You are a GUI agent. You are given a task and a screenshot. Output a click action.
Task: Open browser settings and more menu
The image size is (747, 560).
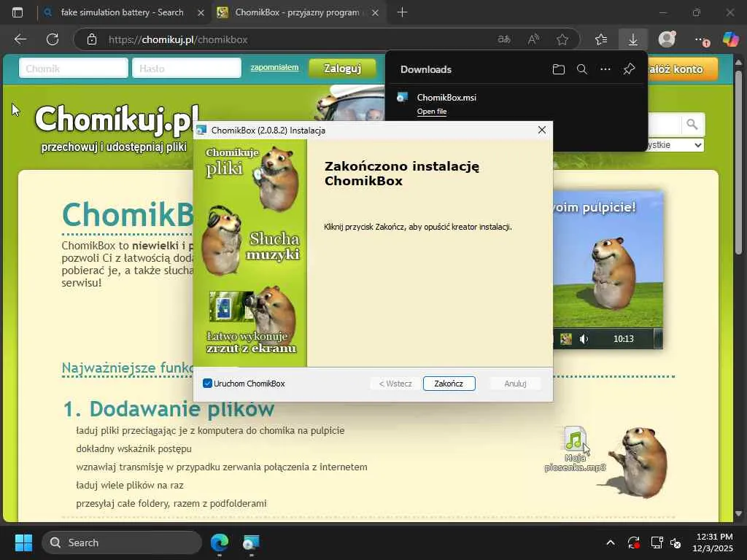(x=701, y=39)
